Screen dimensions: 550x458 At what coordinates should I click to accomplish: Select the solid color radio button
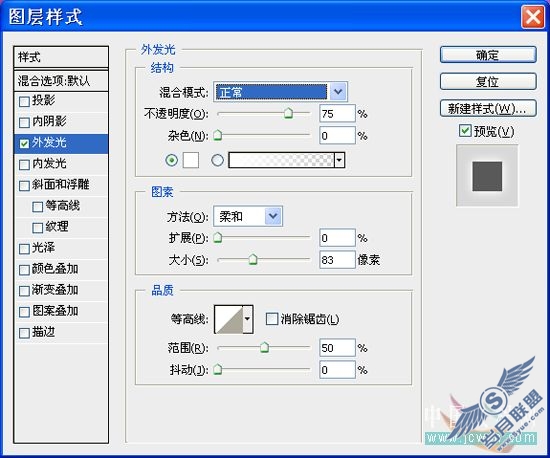pos(172,160)
